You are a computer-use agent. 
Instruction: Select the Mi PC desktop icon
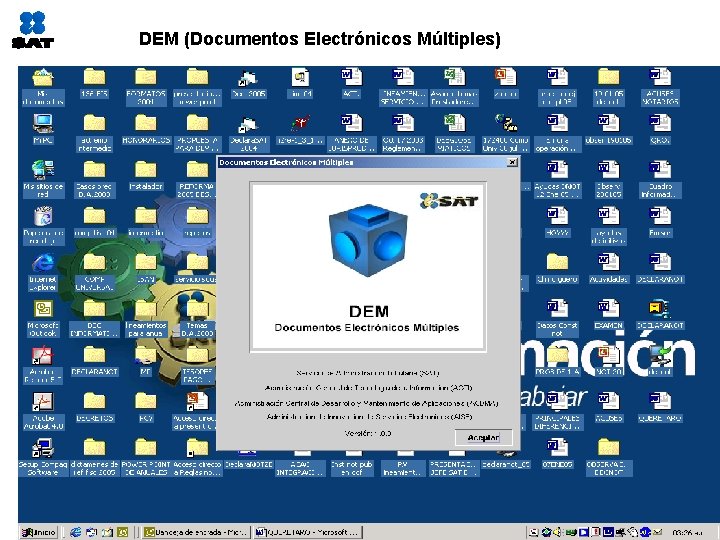coord(42,129)
